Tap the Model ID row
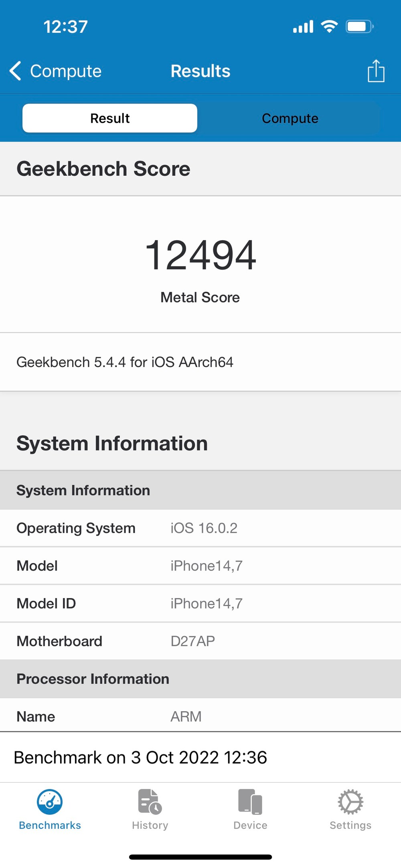 point(200,603)
